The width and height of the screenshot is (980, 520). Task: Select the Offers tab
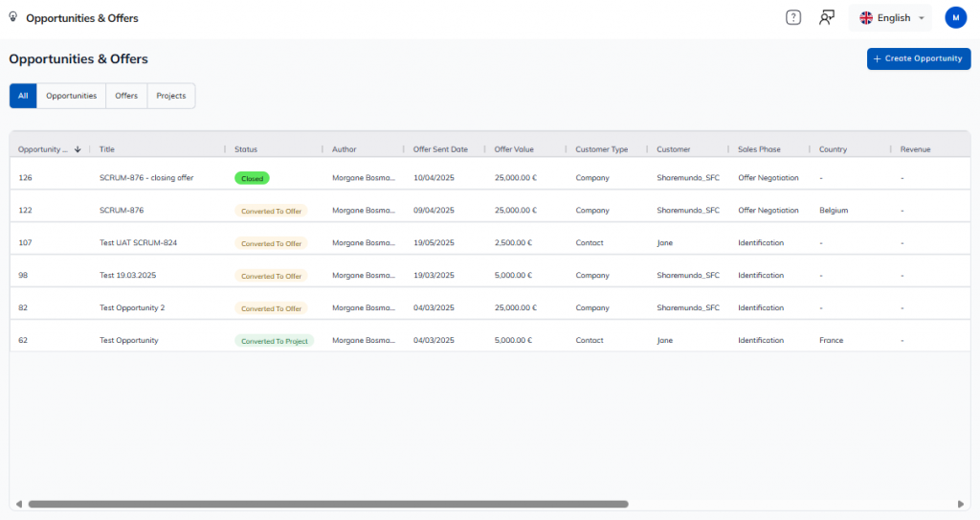coord(126,96)
